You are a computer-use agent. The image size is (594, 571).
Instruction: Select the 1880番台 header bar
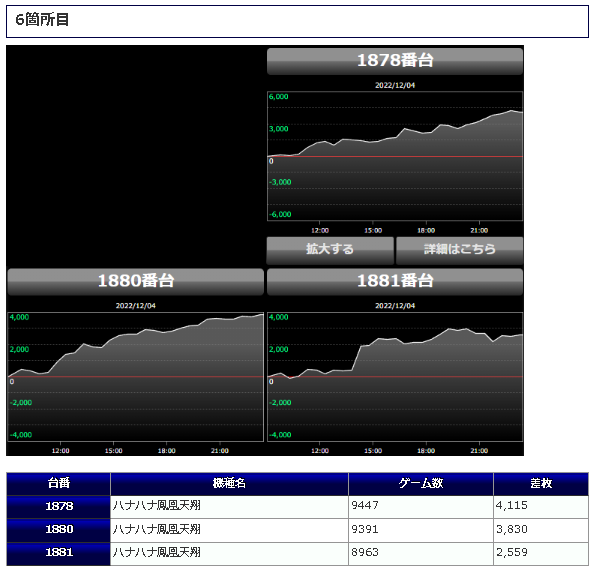pyautogui.click(x=136, y=282)
